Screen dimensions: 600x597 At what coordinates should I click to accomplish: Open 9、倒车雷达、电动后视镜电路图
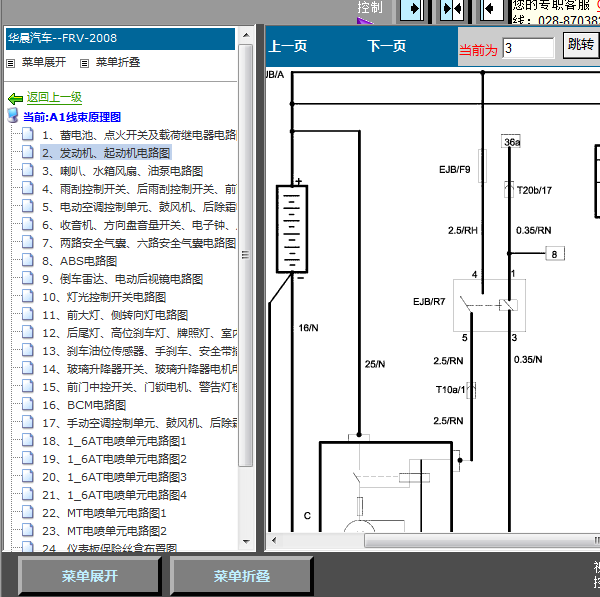(122, 279)
